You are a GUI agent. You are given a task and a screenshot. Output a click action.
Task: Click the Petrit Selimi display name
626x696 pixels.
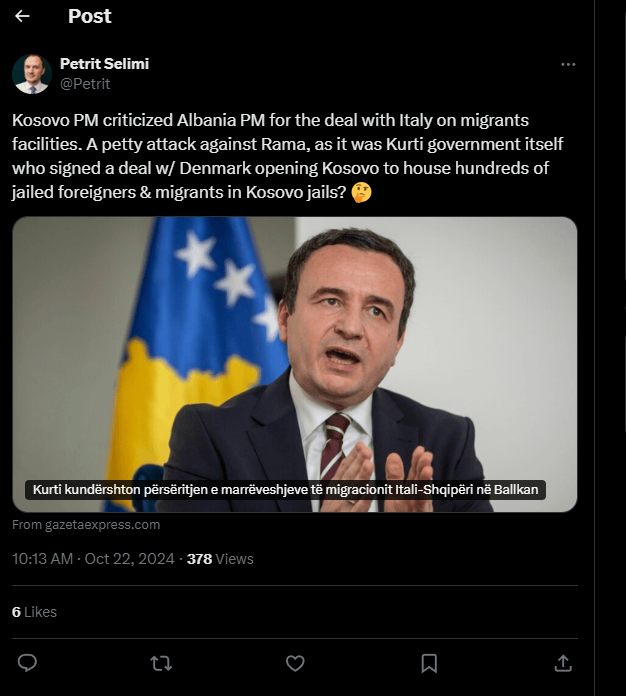[x=104, y=64]
